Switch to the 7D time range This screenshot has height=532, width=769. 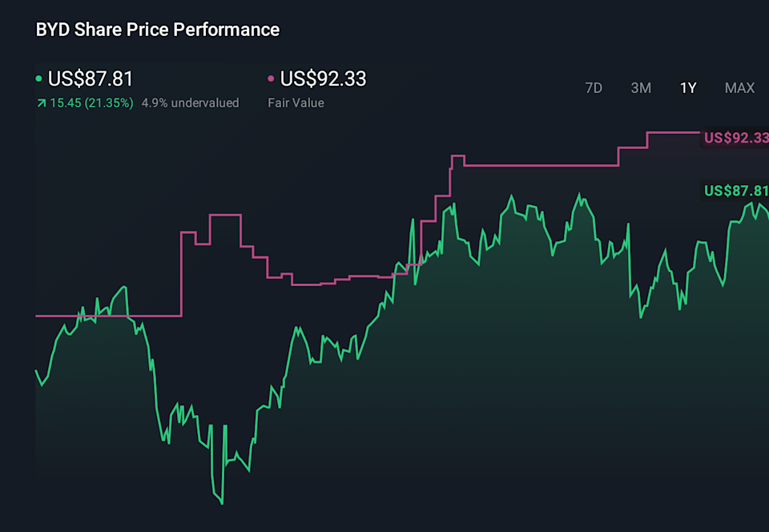pyautogui.click(x=594, y=88)
